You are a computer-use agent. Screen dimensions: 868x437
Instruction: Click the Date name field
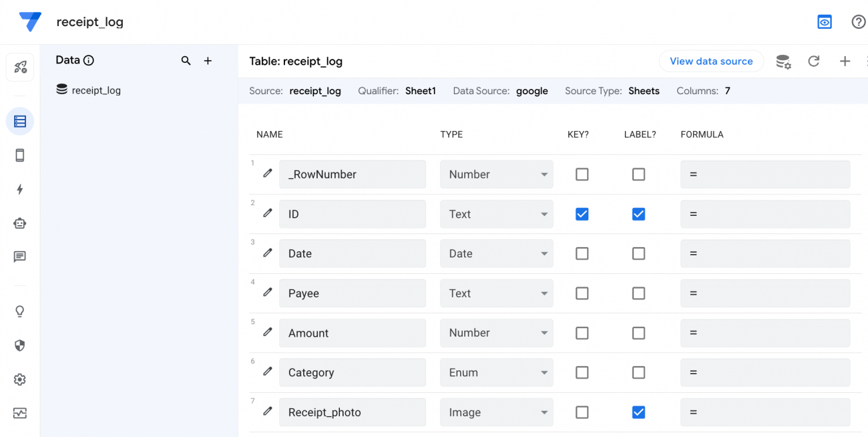pos(353,254)
